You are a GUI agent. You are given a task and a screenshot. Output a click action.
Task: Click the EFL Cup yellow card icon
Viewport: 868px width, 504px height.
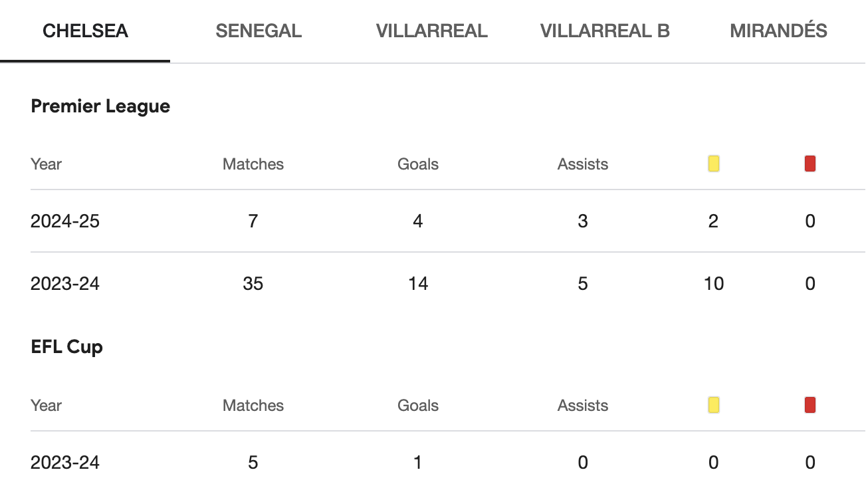(x=714, y=405)
